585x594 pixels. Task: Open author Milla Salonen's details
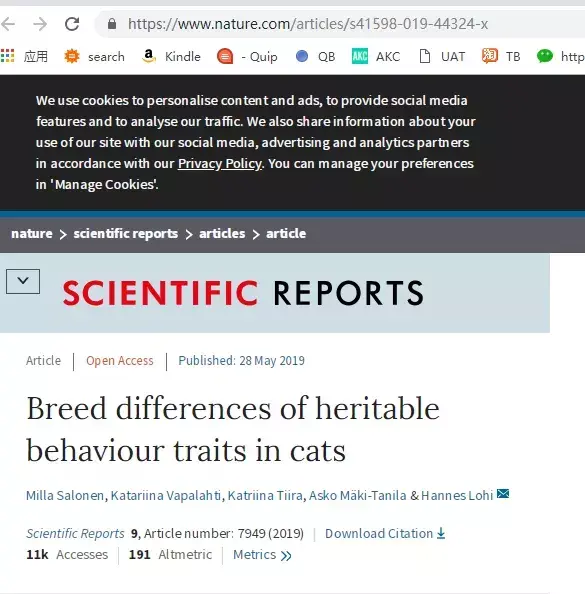(65, 496)
